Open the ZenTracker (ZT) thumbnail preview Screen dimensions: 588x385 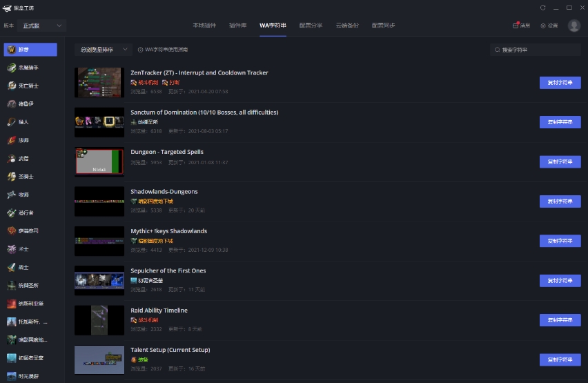pyautogui.click(x=99, y=83)
